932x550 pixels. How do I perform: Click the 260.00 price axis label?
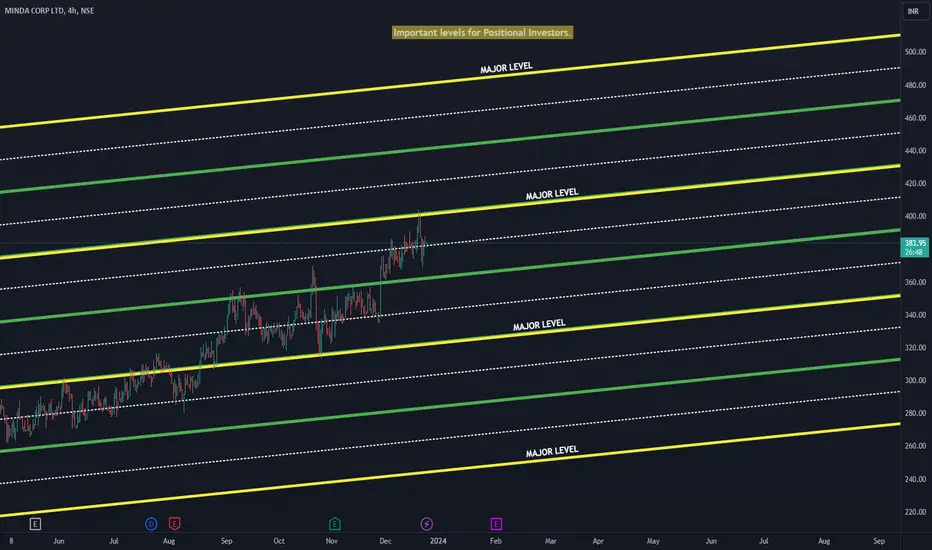[915, 445]
